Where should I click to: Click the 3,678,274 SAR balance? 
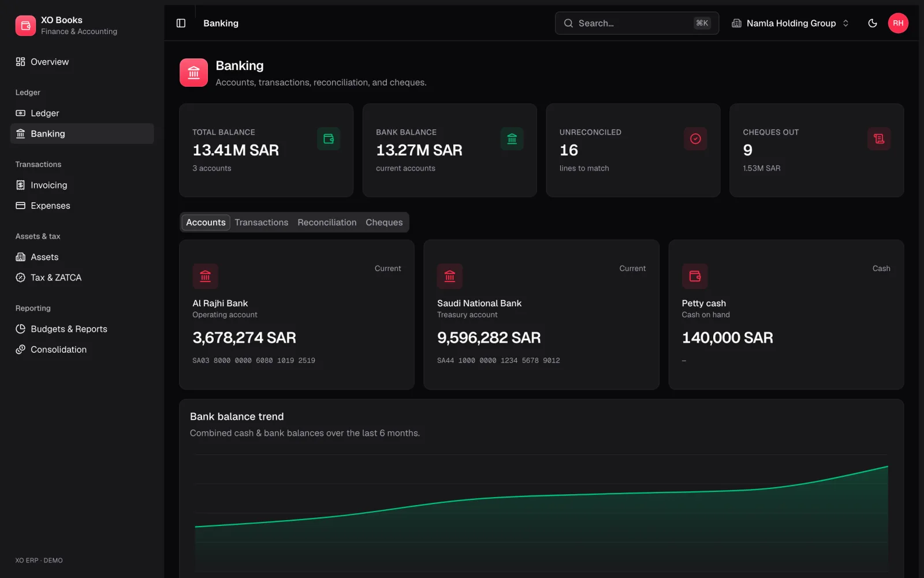tap(244, 338)
